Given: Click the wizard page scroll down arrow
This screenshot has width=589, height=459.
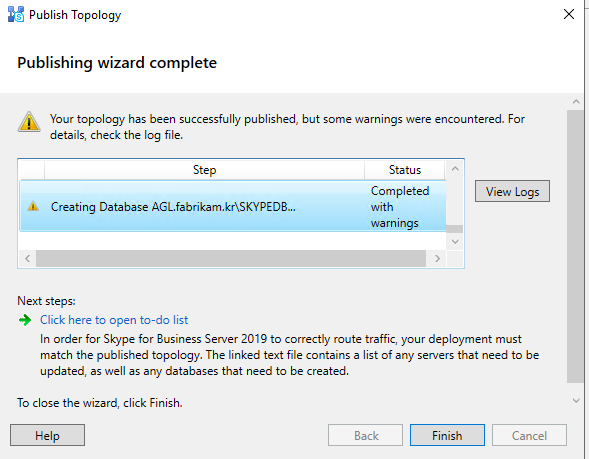Looking at the screenshot, I should coord(576,400).
